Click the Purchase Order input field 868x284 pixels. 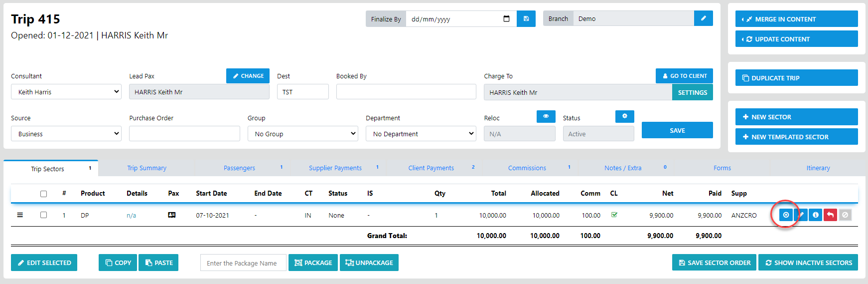tap(184, 134)
